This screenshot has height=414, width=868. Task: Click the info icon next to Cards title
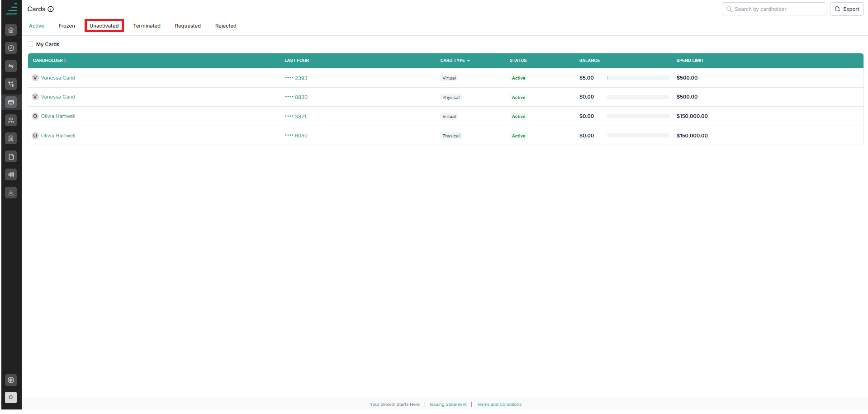coord(51,9)
